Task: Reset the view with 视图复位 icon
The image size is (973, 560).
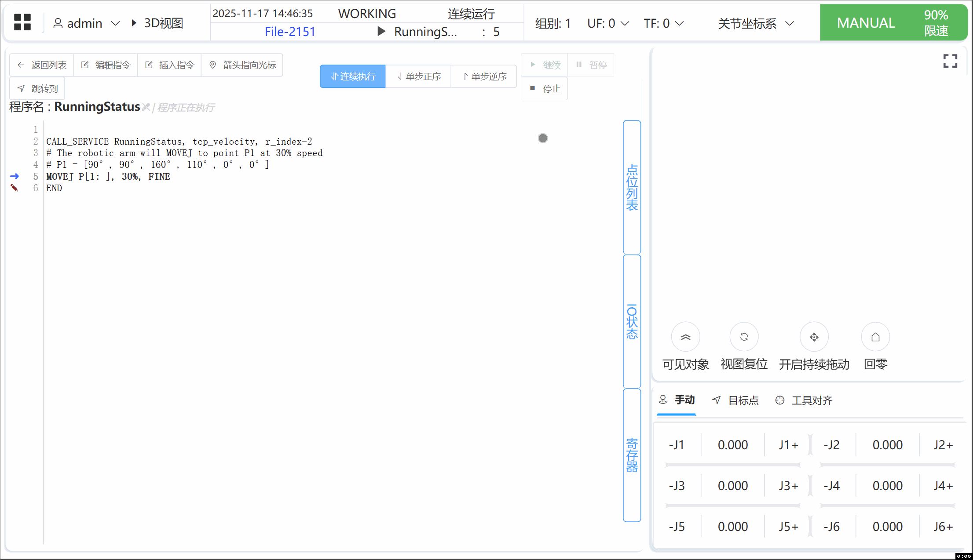Action: click(744, 337)
